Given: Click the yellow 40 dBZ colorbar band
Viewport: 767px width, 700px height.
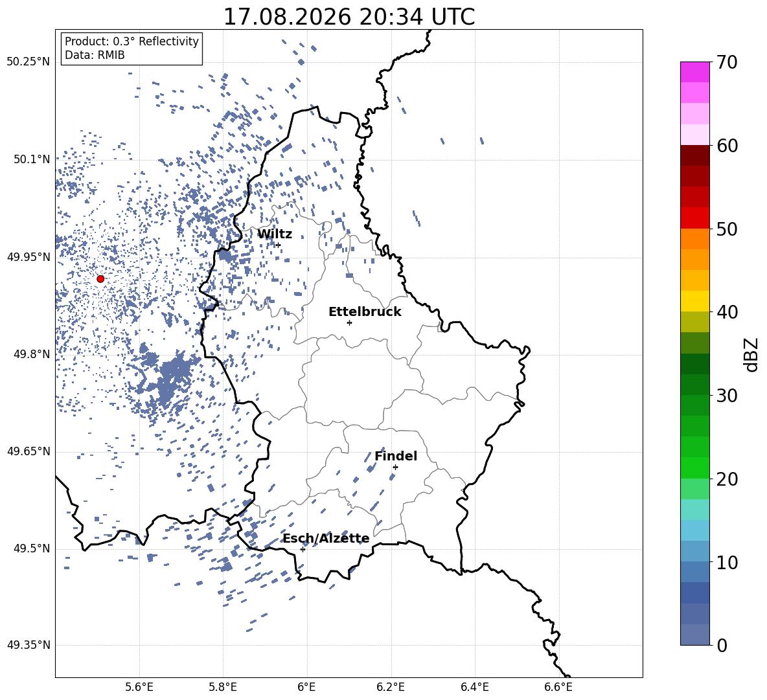Looking at the screenshot, I should click(x=694, y=301).
